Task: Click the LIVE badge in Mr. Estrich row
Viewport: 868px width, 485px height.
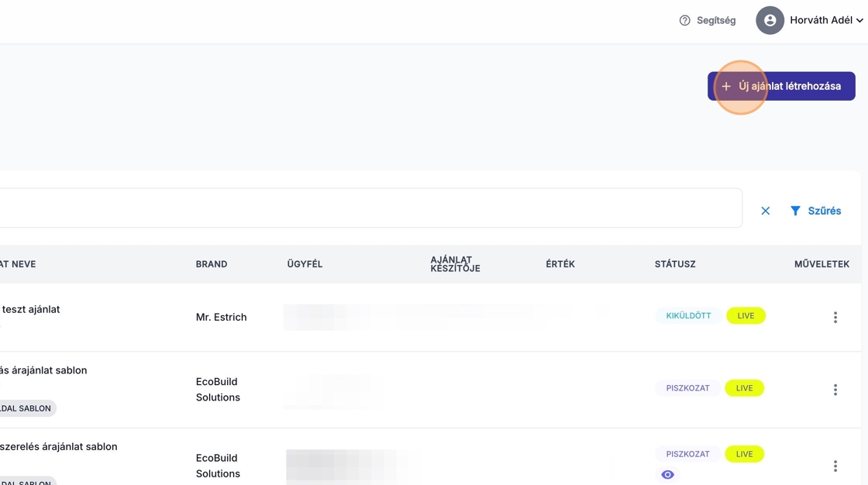Action: click(x=746, y=316)
